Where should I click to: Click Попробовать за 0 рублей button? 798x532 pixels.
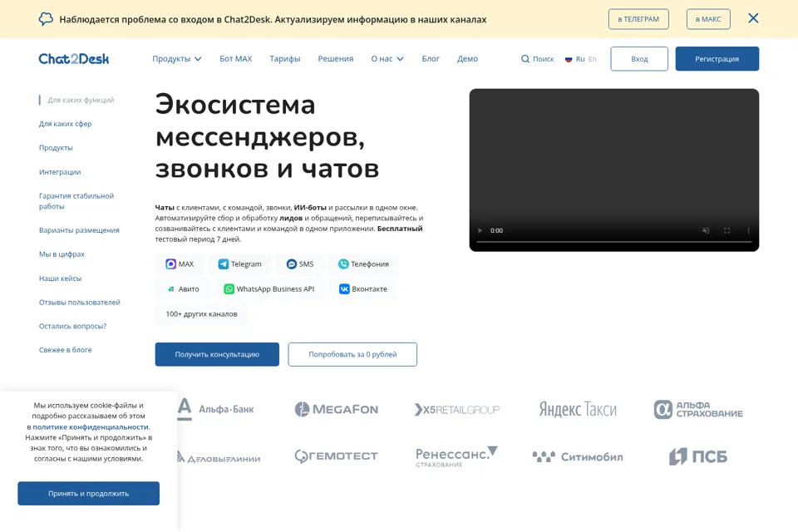[352, 354]
